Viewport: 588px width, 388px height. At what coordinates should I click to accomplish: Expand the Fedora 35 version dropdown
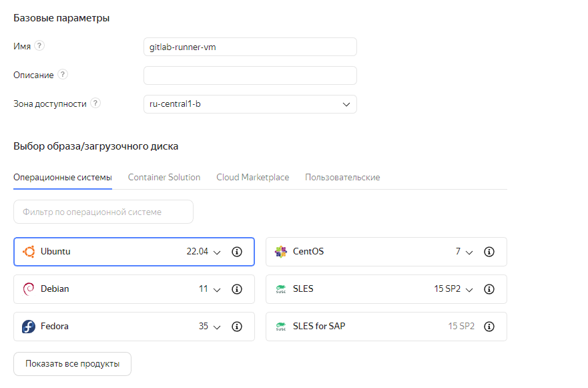tap(211, 327)
